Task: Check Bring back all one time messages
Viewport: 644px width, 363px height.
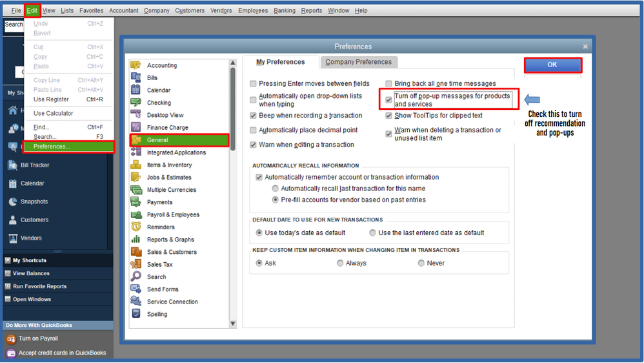Action: click(388, 83)
